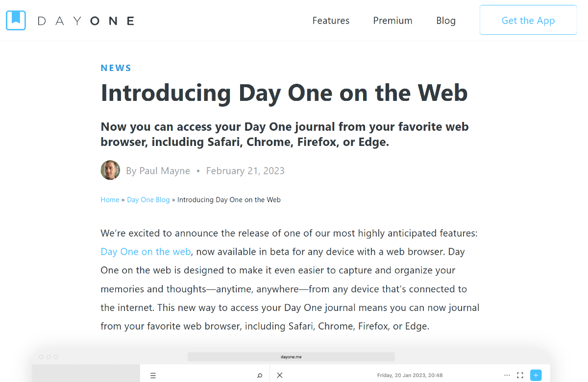Screen dimensions: 588x382
Task: Follow the Day One on the web link
Action: click(146, 251)
